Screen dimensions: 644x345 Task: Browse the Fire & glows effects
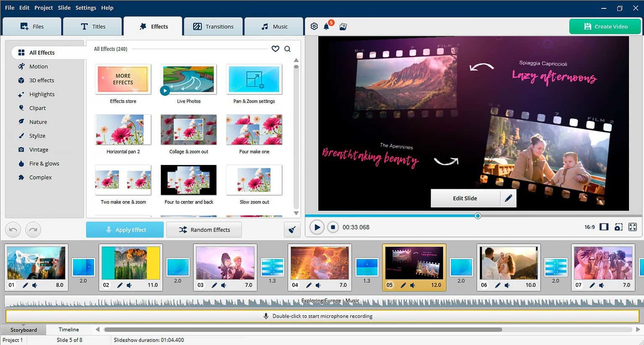(x=44, y=163)
